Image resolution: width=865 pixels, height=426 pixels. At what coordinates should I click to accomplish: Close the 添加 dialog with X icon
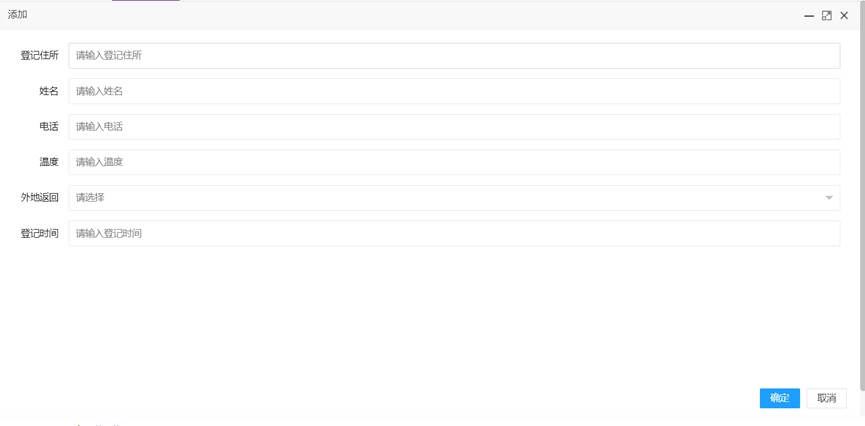click(x=844, y=16)
